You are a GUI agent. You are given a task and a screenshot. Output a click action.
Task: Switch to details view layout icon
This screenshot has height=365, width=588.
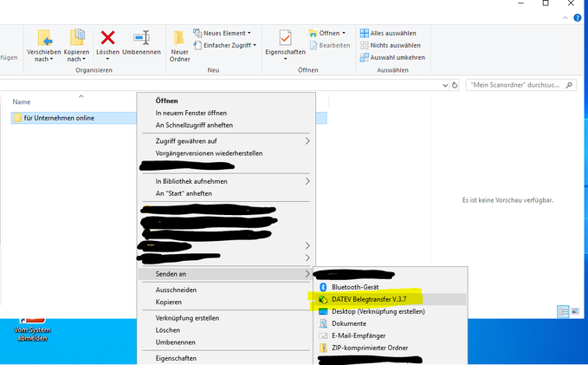tap(564, 311)
